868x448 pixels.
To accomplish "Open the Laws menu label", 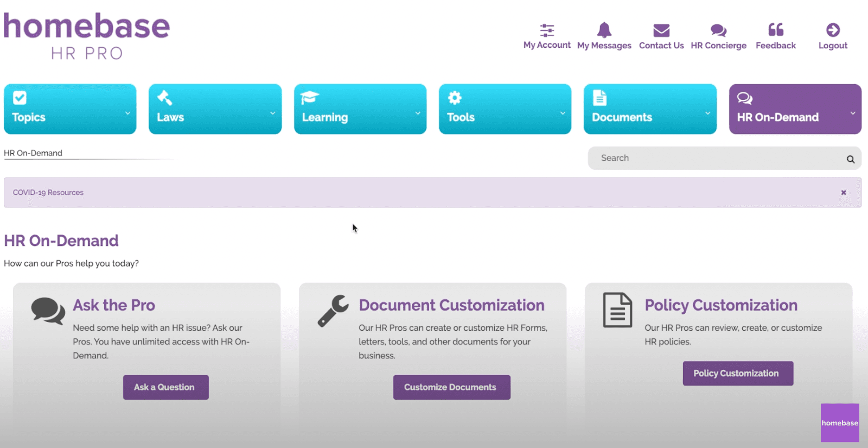I will pyautogui.click(x=170, y=117).
